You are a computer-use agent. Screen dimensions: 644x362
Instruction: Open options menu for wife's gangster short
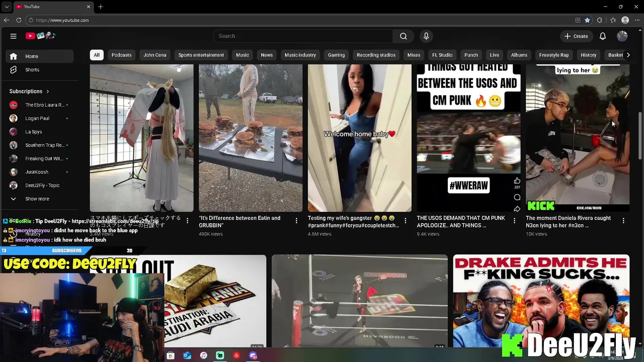(x=406, y=221)
